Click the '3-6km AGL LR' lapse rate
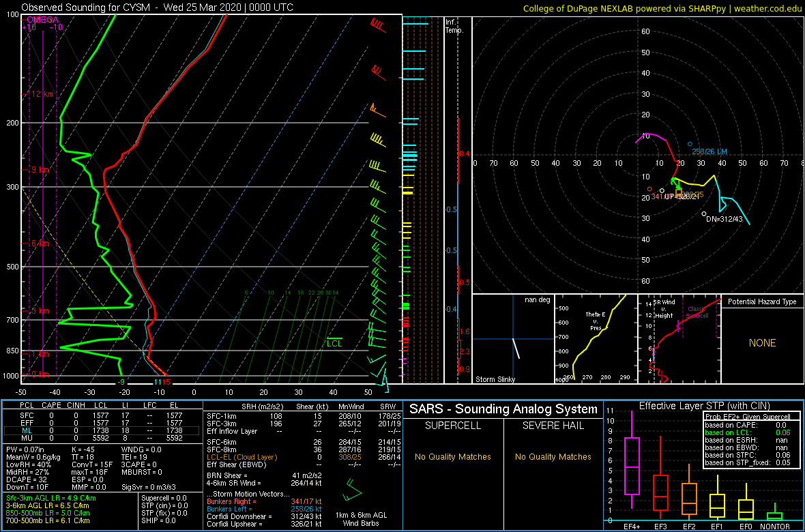805x532 pixels. tap(48, 505)
